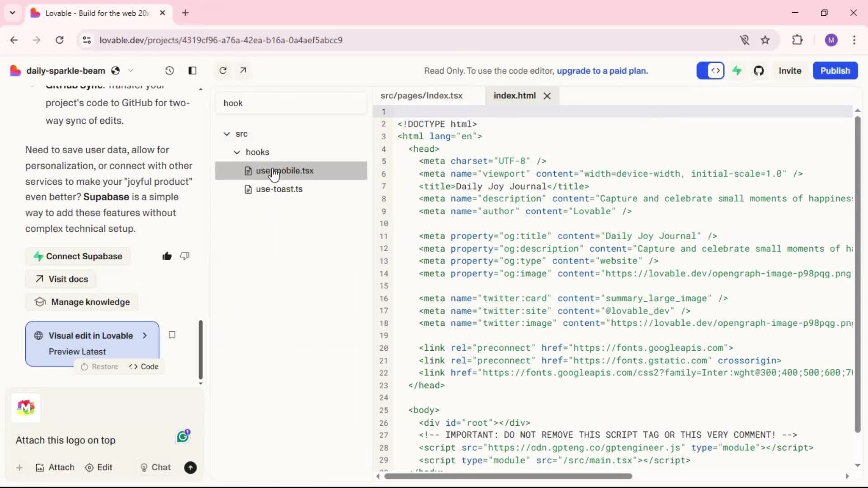Click the globe visibility icon next to project name
The width and height of the screenshot is (868, 488).
(116, 70)
